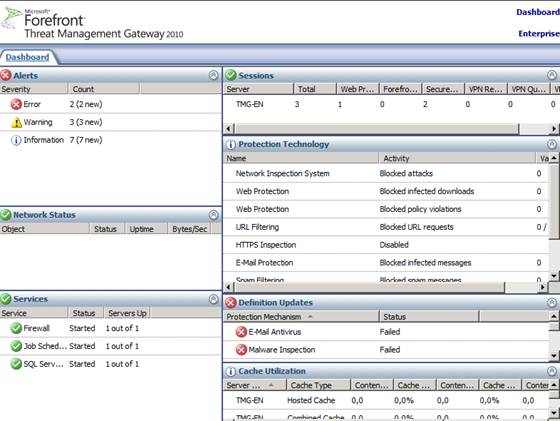
Task: Sort Network Status by Uptime column
Action: tap(146, 229)
